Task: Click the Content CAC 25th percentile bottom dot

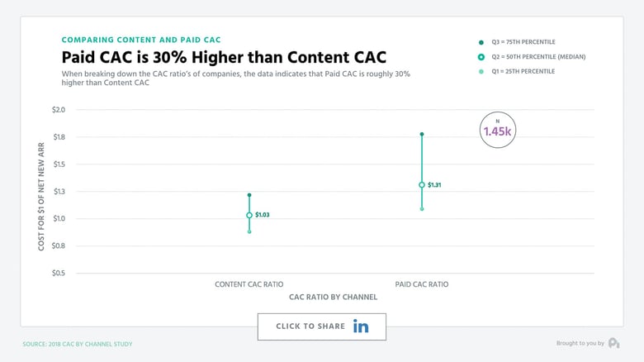Action: pos(249,232)
